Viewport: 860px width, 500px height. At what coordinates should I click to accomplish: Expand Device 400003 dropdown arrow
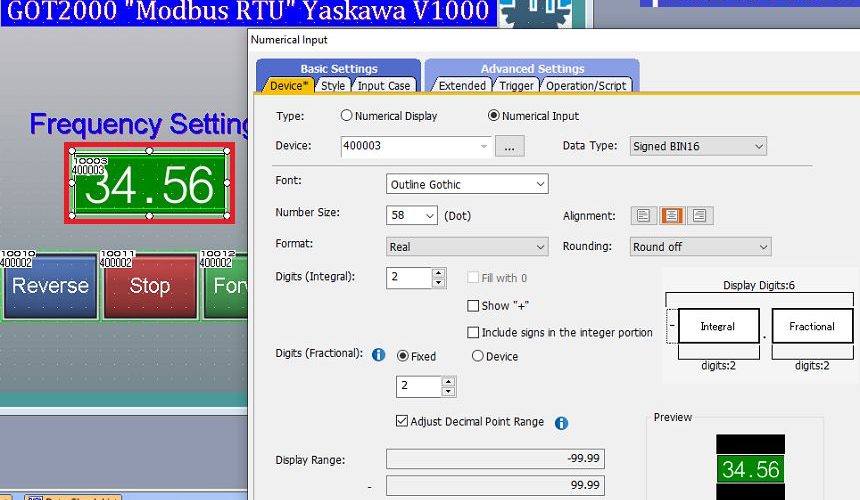484,146
